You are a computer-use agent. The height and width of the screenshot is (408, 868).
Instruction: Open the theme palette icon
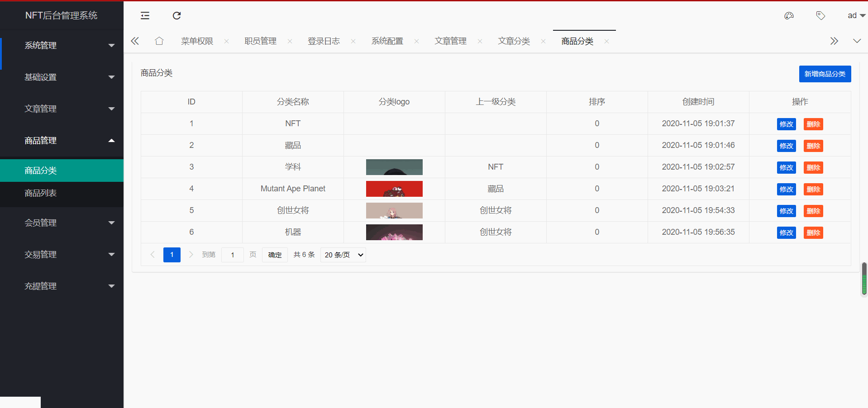[789, 16]
